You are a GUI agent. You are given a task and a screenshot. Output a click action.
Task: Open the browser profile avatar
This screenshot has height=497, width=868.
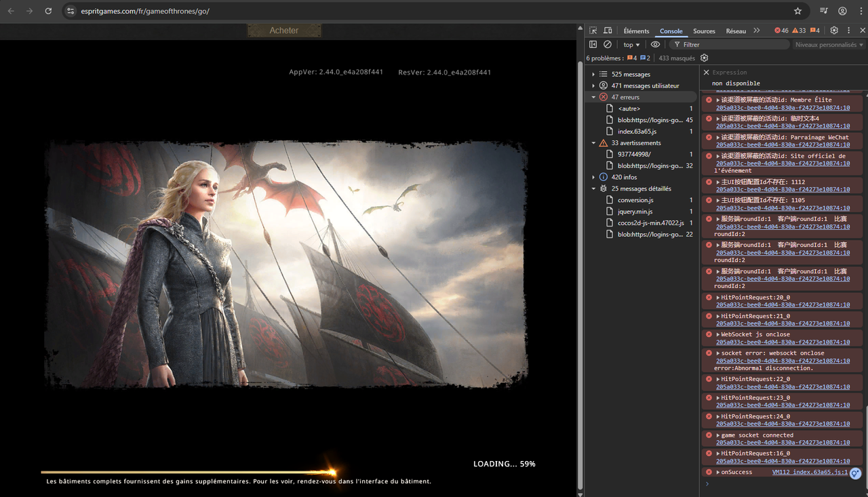point(842,11)
